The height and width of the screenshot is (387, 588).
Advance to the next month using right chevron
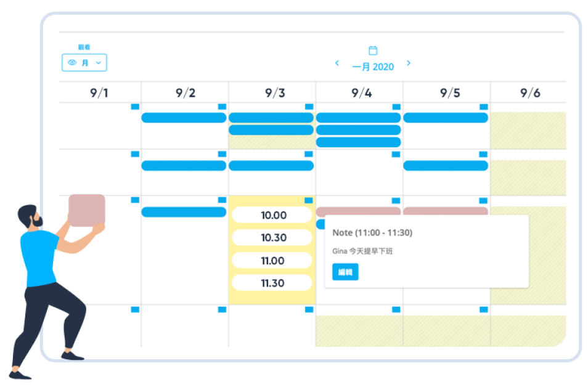point(409,63)
